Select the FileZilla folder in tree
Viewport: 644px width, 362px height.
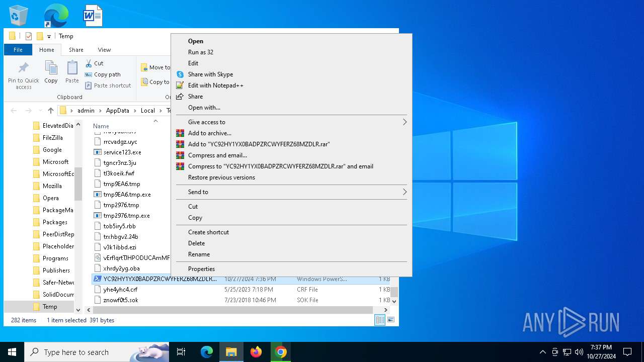pos(52,138)
